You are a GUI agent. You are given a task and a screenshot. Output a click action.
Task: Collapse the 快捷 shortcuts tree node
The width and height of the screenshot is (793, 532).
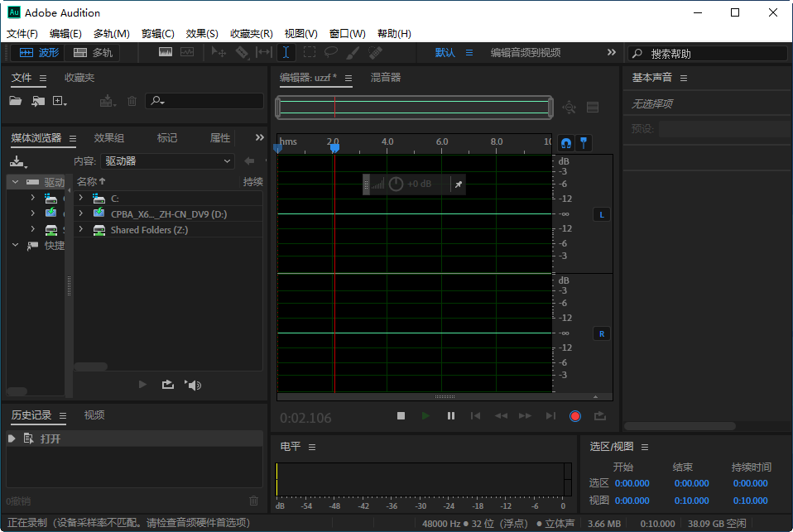(x=15, y=245)
